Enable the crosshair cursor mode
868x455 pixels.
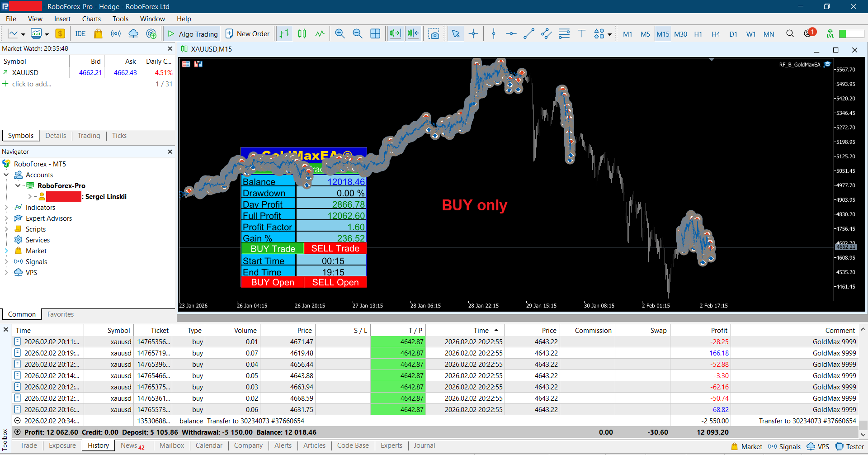pyautogui.click(x=473, y=34)
